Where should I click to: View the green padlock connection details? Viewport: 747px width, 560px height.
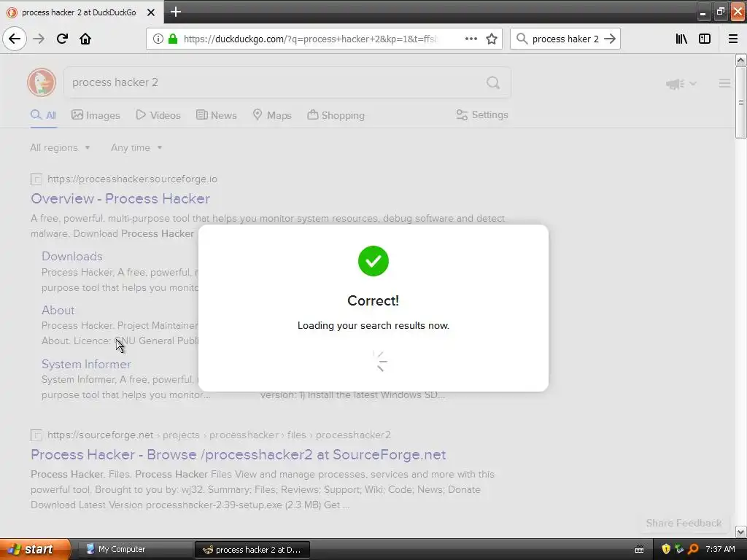coord(173,39)
